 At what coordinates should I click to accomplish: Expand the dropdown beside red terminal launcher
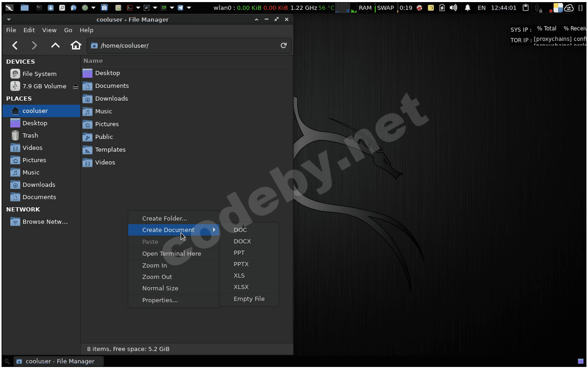pyautogui.click(x=138, y=7)
